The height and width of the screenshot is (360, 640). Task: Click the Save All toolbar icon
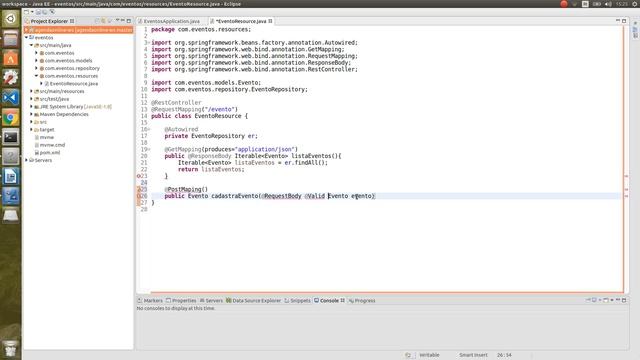click(45, 12)
